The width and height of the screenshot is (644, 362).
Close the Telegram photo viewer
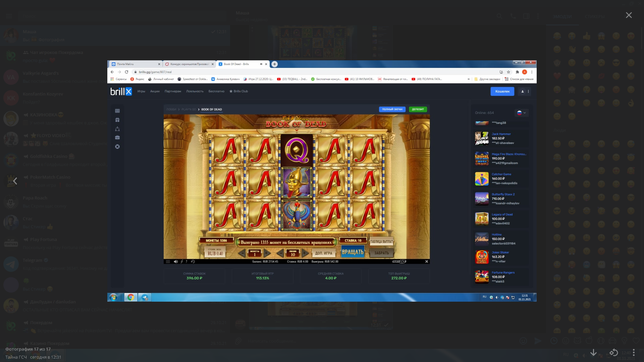pyautogui.click(x=629, y=15)
